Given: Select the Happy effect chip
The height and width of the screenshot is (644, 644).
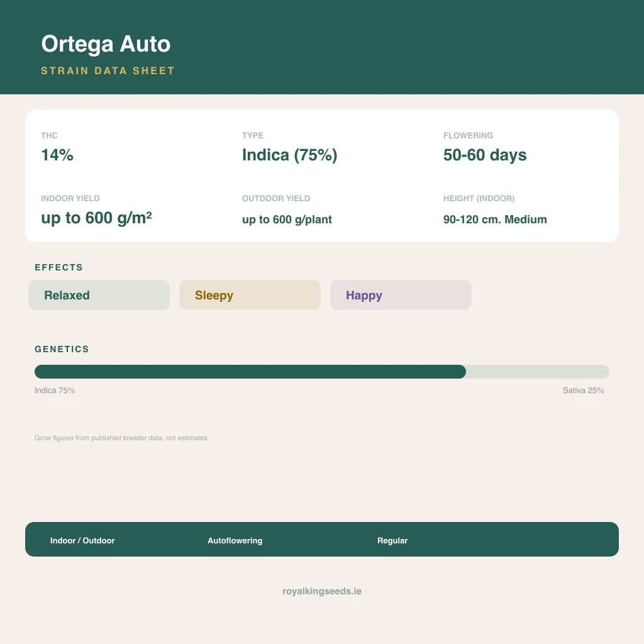Looking at the screenshot, I should point(401,295).
